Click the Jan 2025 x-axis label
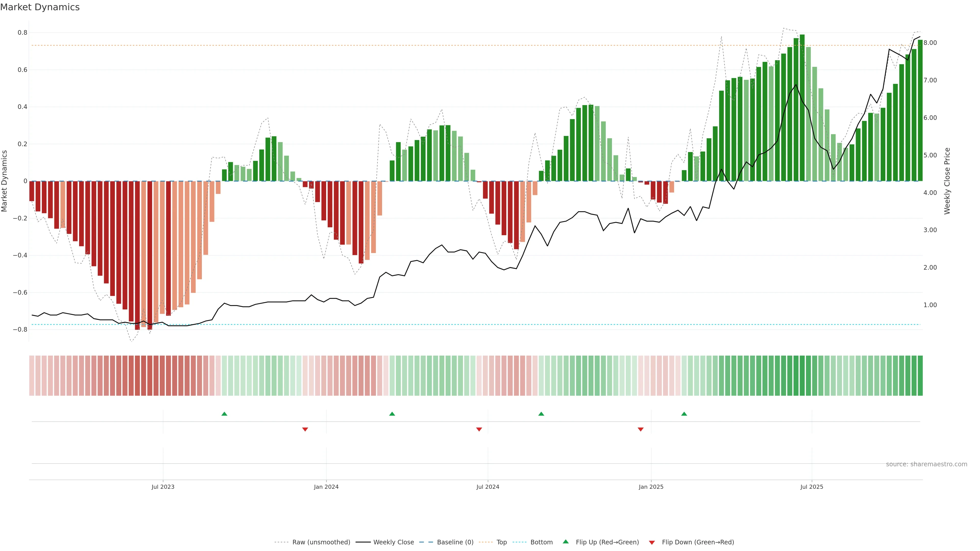980x551 pixels. [651, 487]
